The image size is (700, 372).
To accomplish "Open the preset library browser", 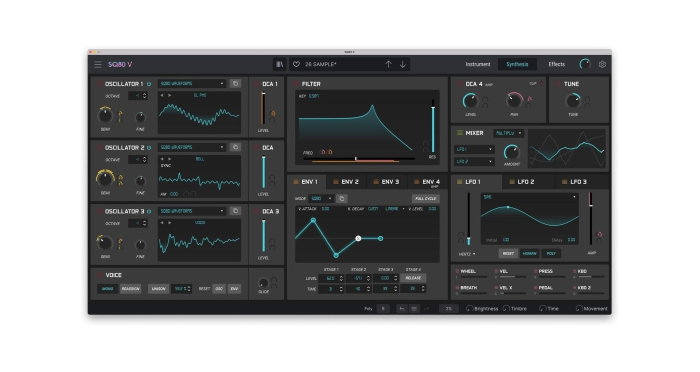I will (279, 64).
